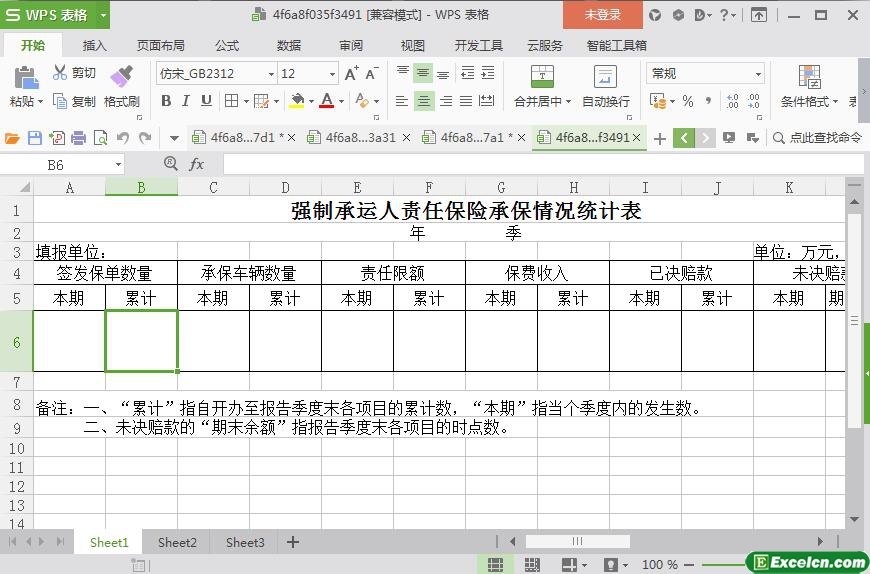Switch to Sheet2 tab
Screen dimensions: 870x574
pos(177,542)
